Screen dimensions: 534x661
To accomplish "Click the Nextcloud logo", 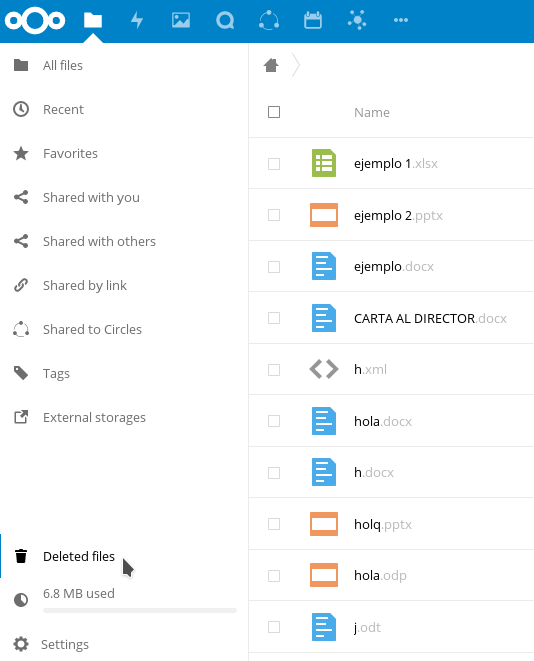I will [x=35, y=20].
